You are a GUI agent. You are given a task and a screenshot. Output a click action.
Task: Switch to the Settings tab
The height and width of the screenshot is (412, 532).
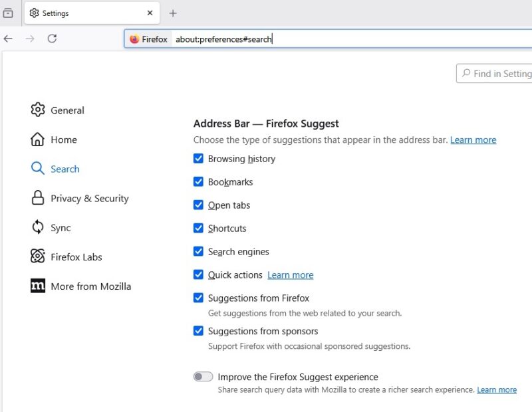tap(80, 13)
